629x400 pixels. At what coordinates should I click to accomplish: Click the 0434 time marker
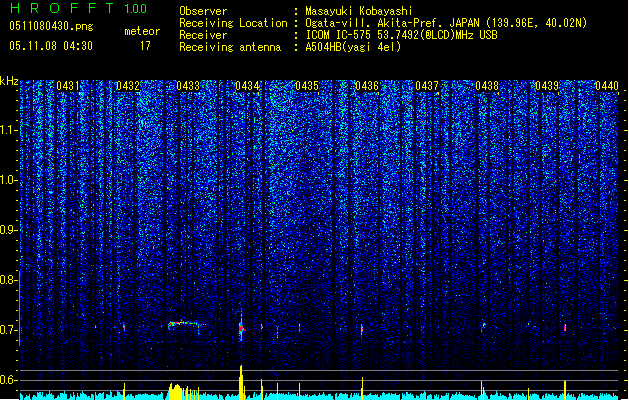point(247,86)
